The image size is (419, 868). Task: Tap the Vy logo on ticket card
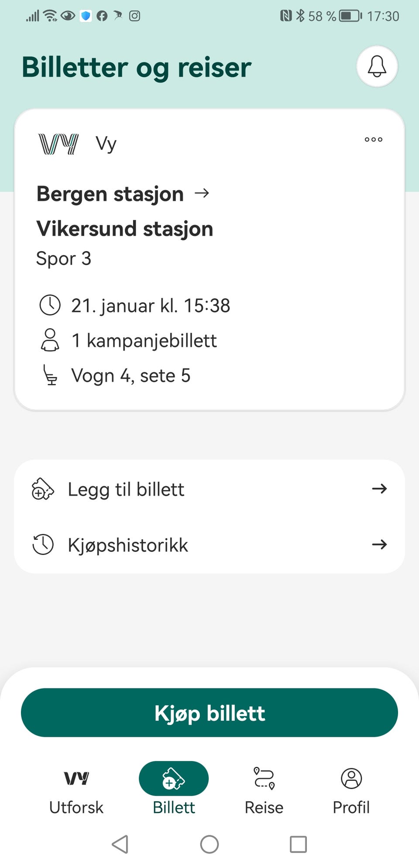(58, 144)
